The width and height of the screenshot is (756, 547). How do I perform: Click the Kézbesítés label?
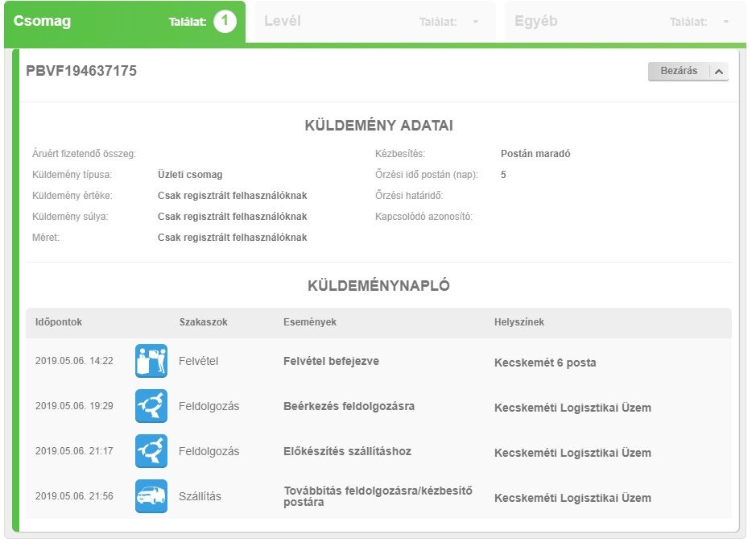tap(400, 154)
